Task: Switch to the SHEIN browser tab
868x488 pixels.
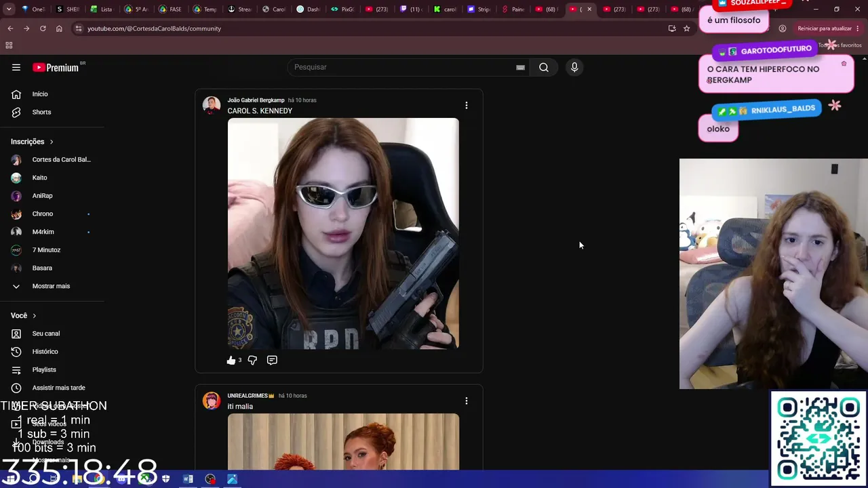Action: pyautogui.click(x=68, y=9)
